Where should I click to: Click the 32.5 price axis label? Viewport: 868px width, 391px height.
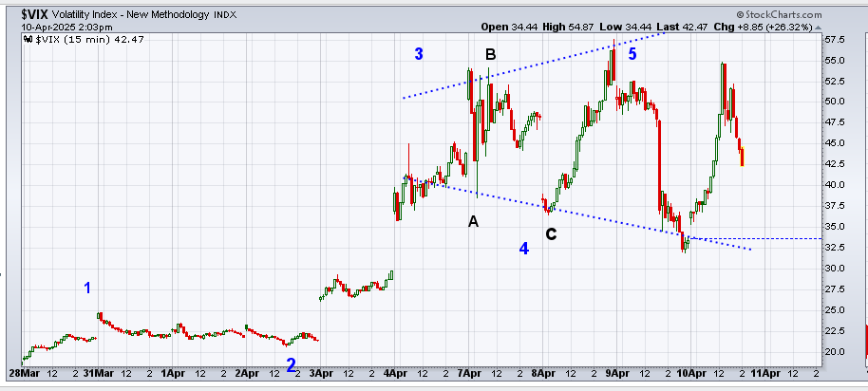point(833,247)
